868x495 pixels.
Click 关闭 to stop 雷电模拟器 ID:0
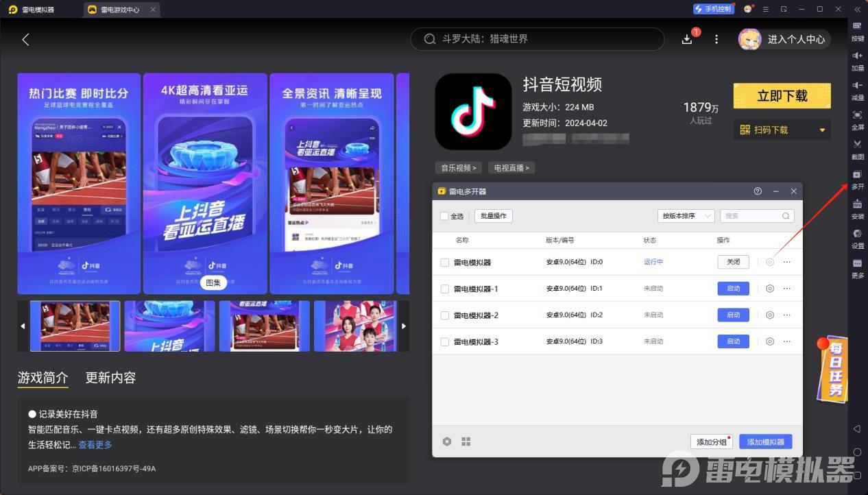pyautogui.click(x=733, y=262)
